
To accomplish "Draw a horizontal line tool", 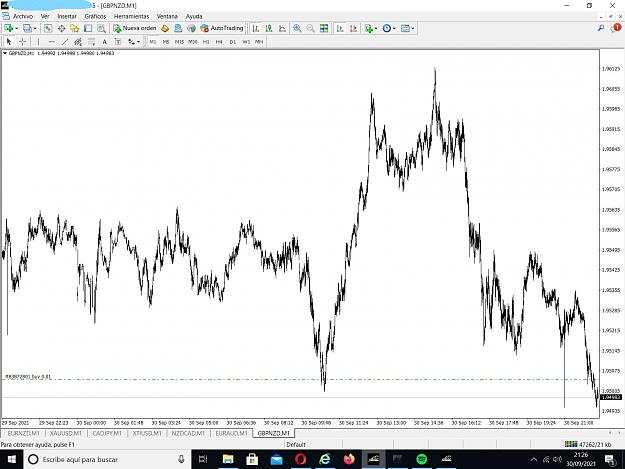I will (51, 41).
